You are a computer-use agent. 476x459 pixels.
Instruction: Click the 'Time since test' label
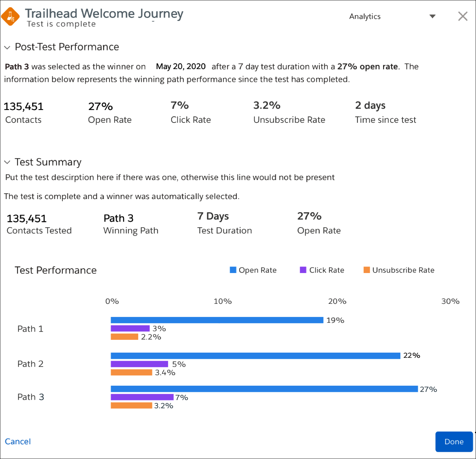tap(386, 120)
